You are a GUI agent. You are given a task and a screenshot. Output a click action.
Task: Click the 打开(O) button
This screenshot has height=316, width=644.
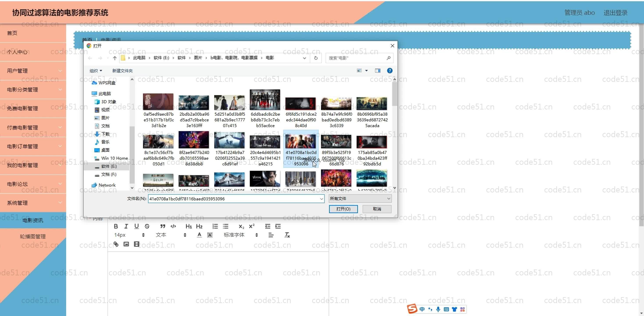343,209
